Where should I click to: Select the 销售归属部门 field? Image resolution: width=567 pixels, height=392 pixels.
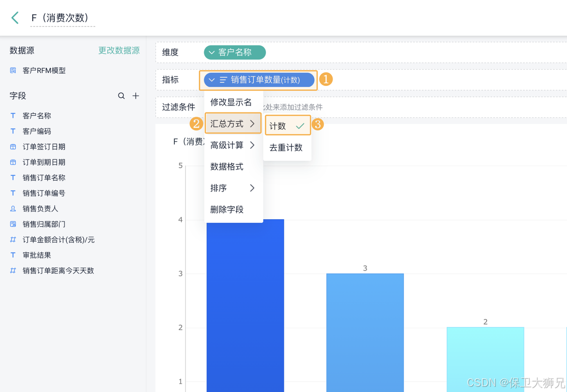point(44,224)
